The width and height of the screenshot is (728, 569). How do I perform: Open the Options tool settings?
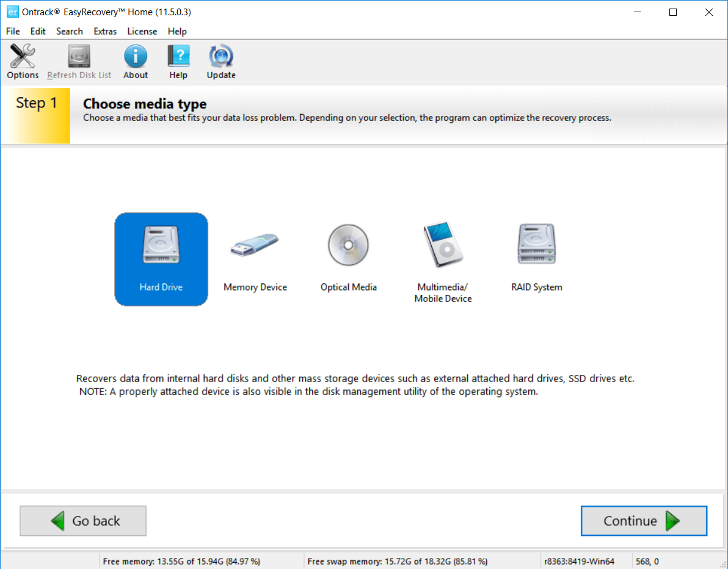[x=22, y=61]
